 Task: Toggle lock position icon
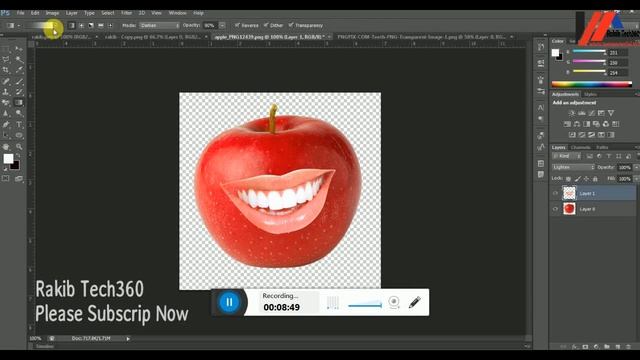(587, 179)
